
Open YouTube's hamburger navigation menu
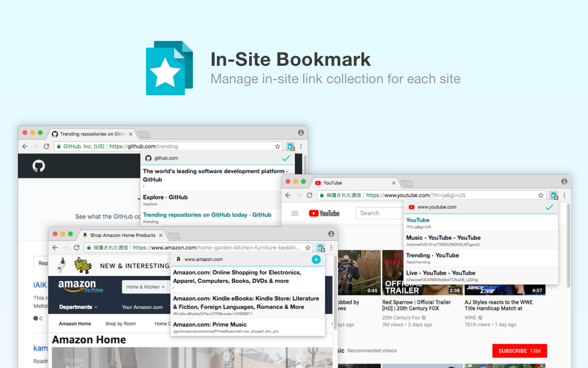pyautogui.click(x=294, y=213)
